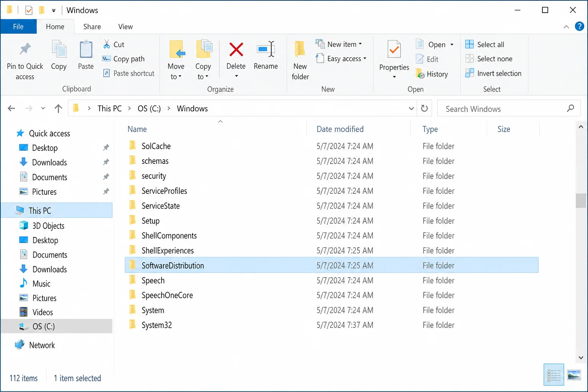Image resolution: width=588 pixels, height=392 pixels.
Task: Open Move to dropdown
Action: tap(176, 60)
